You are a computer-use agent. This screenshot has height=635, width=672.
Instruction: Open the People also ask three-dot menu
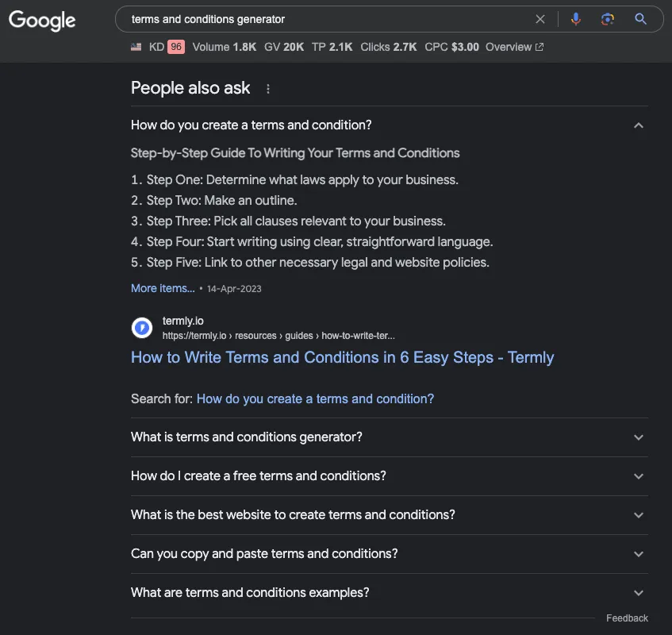click(267, 89)
